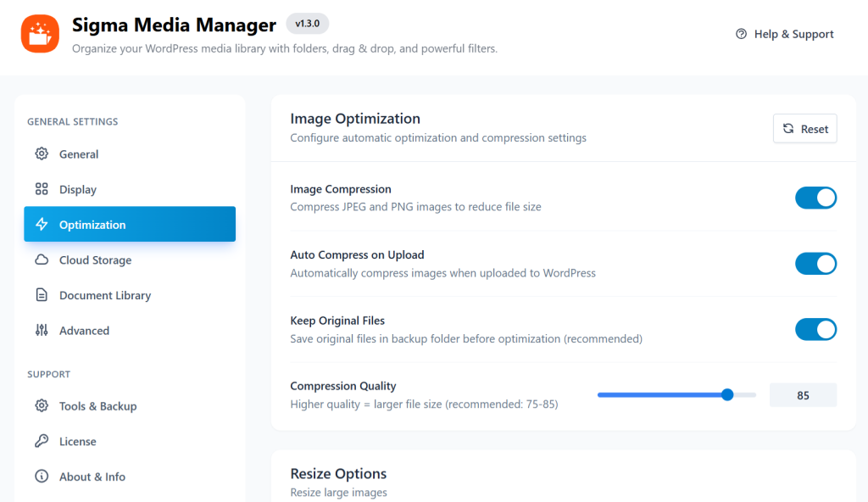Click the Cloud Storage cloud icon

pyautogui.click(x=42, y=259)
